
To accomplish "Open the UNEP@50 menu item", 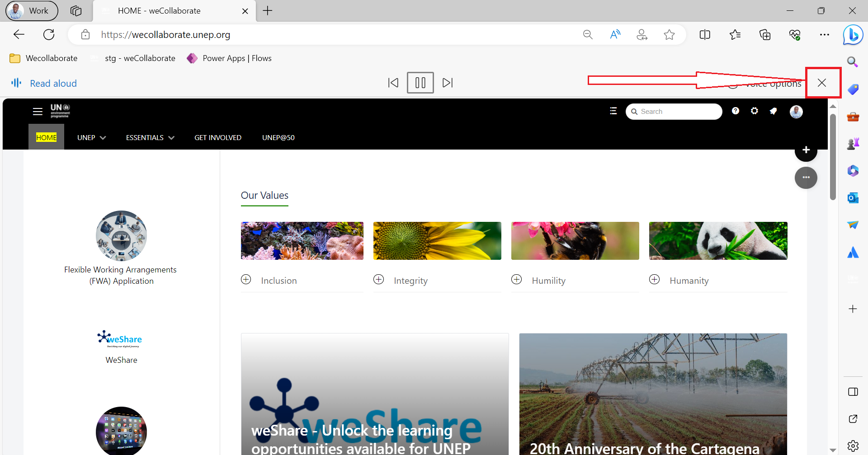I will pyautogui.click(x=278, y=137).
